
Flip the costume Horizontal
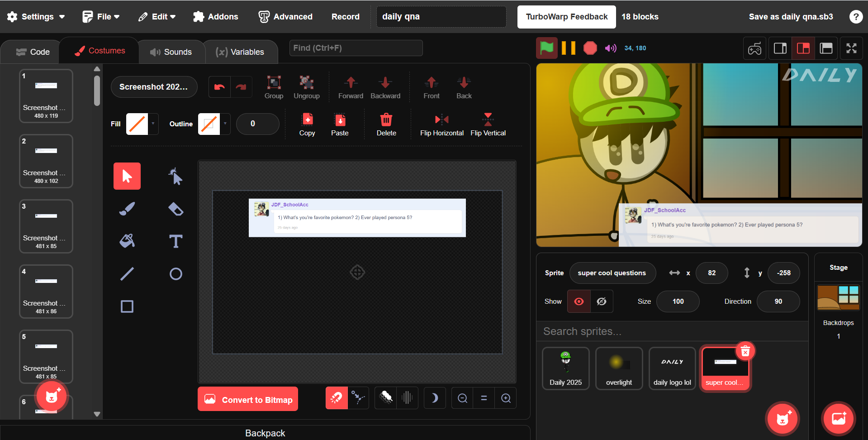442,124
